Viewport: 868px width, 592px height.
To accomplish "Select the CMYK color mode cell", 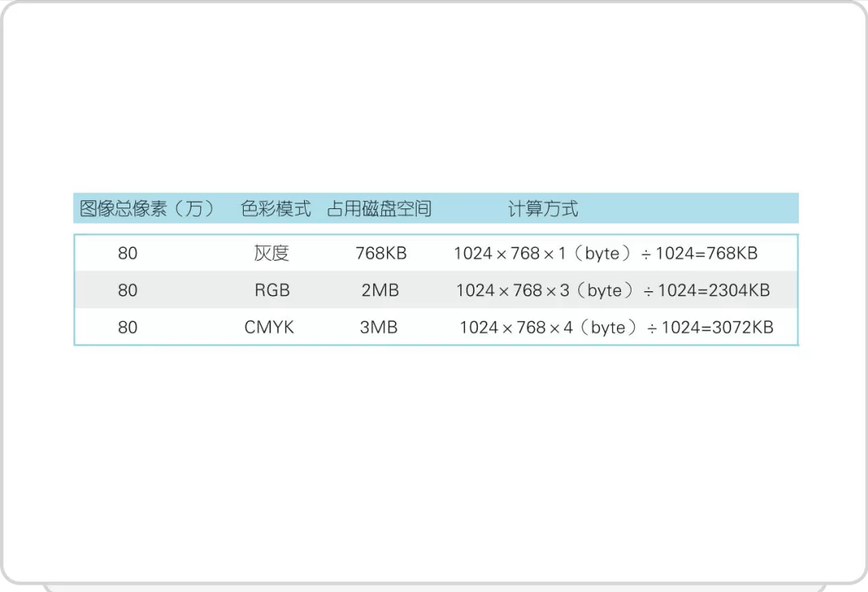I will 269,327.
